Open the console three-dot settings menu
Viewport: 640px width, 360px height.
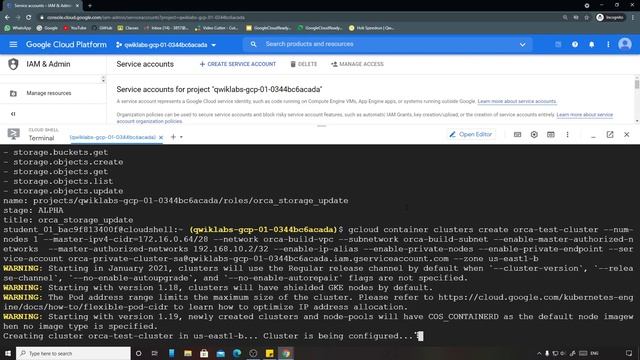pyautogui.click(x=608, y=44)
